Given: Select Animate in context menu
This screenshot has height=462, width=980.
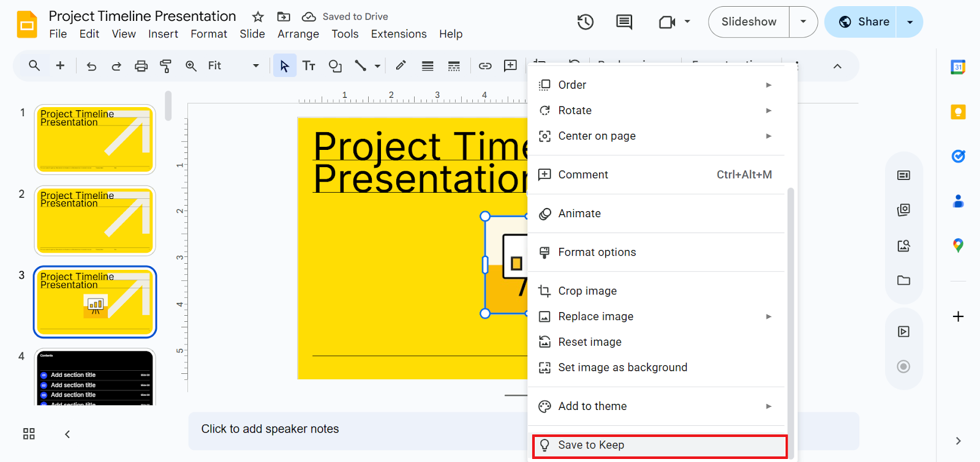Looking at the screenshot, I should pyautogui.click(x=656, y=214).
